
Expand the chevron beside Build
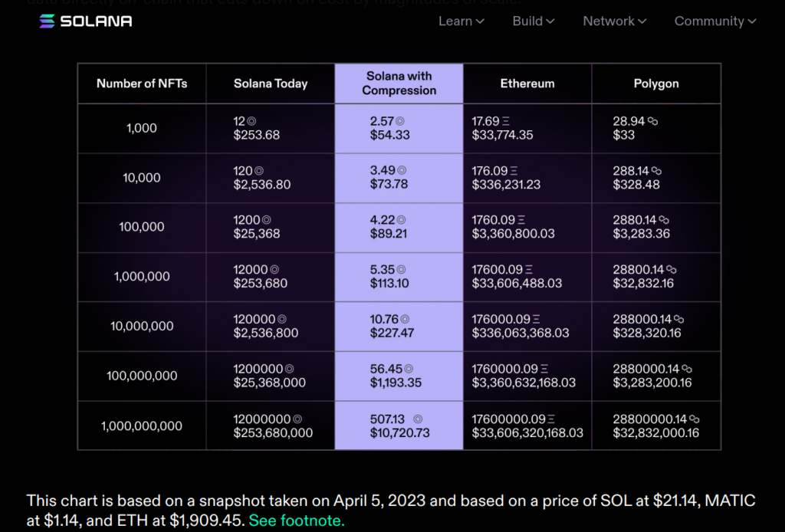(550, 21)
